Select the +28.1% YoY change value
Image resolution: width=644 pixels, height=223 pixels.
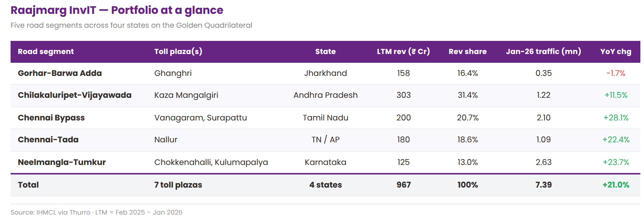click(616, 118)
